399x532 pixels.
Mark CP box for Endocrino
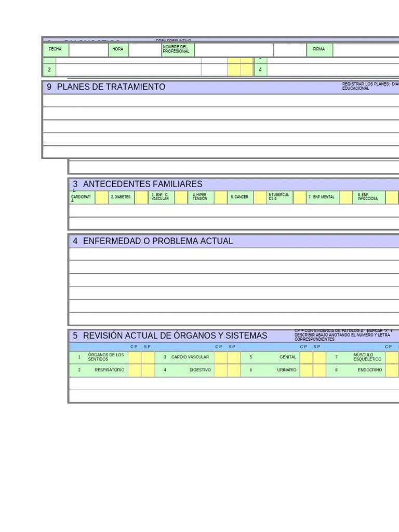[392, 370]
